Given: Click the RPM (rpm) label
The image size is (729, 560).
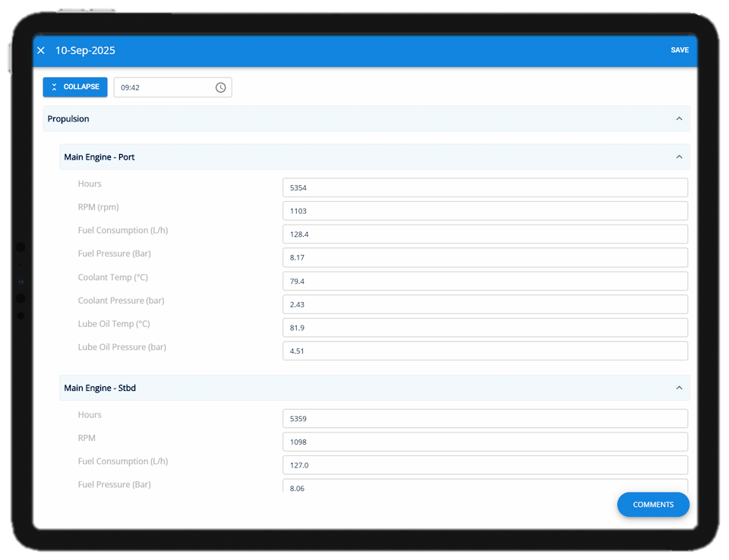Looking at the screenshot, I should pos(99,207).
